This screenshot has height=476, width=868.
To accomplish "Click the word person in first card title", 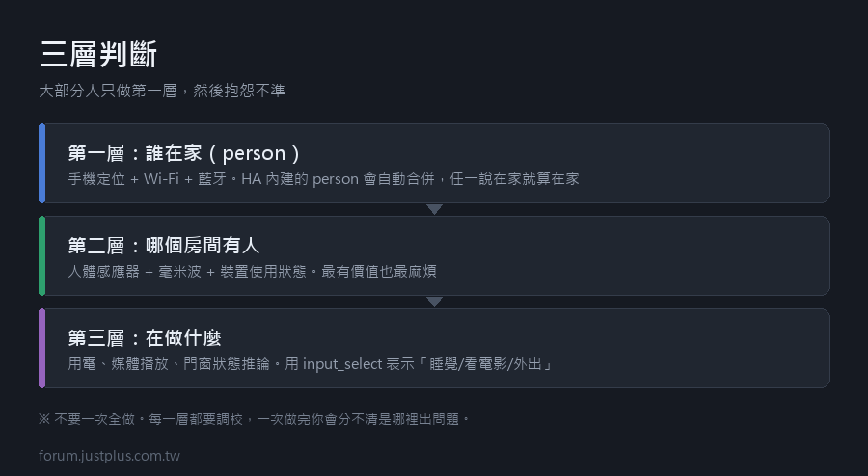I will point(254,154).
